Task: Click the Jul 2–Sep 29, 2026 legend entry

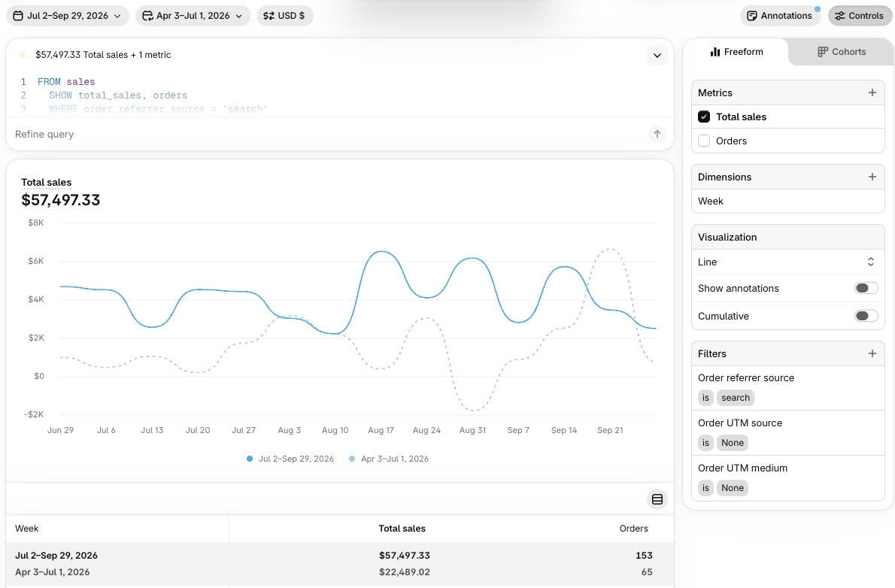Action: point(290,459)
